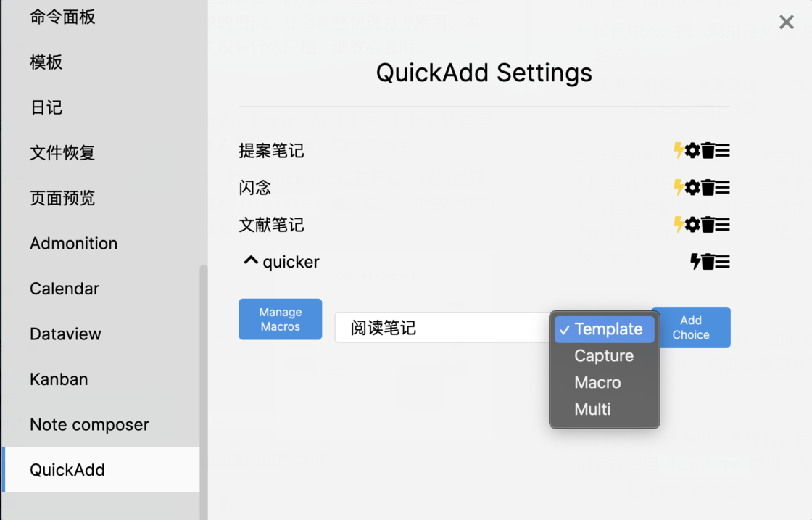Enable the black lightning bolt for quicker
This screenshot has height=520, width=812.
pyautogui.click(x=695, y=262)
